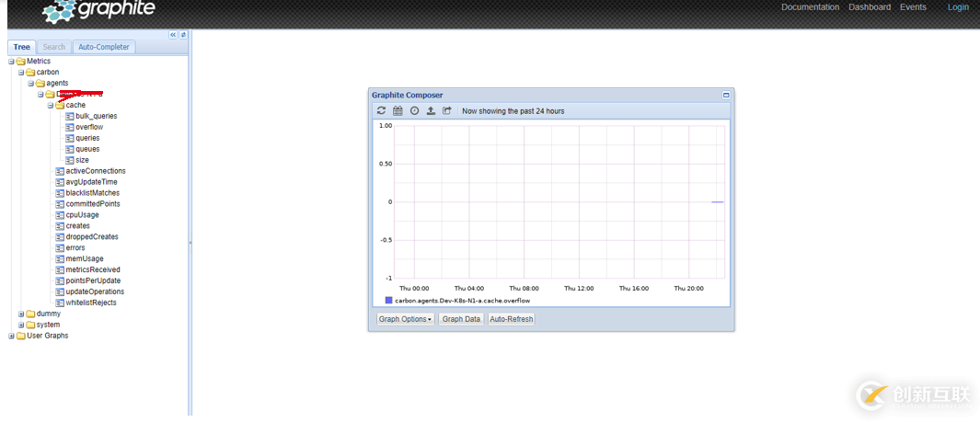Select the whitelistRejects metric
Screen dimensions: 980x422
pos(91,302)
